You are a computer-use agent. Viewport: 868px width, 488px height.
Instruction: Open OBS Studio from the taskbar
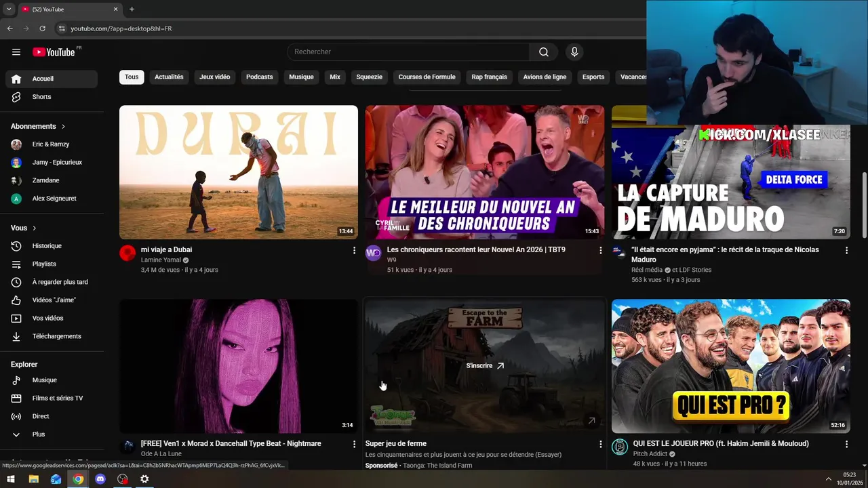tap(123, 479)
